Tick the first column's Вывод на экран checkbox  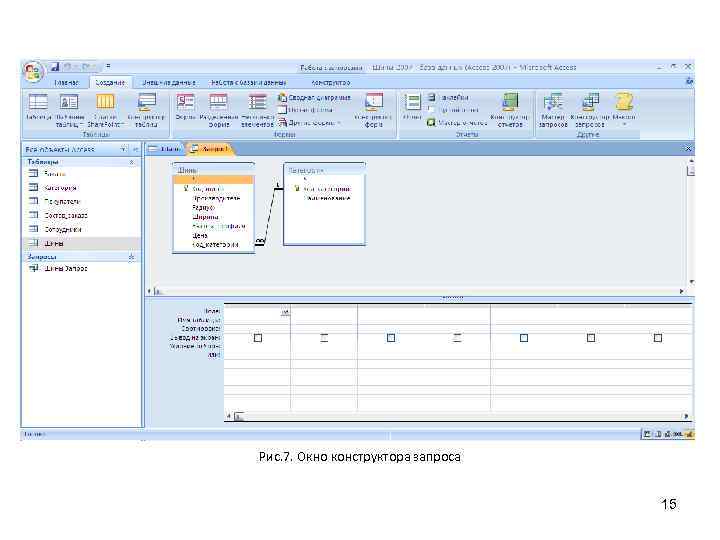pyautogui.click(x=258, y=338)
